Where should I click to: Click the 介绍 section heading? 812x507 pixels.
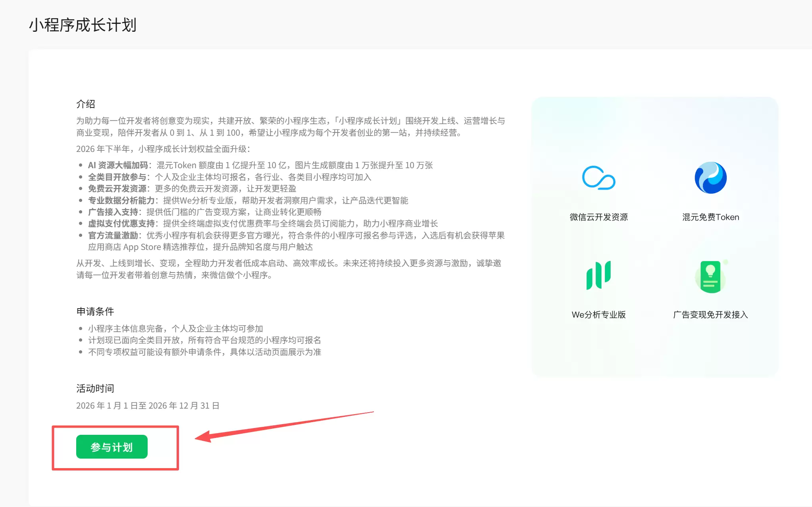pos(86,104)
